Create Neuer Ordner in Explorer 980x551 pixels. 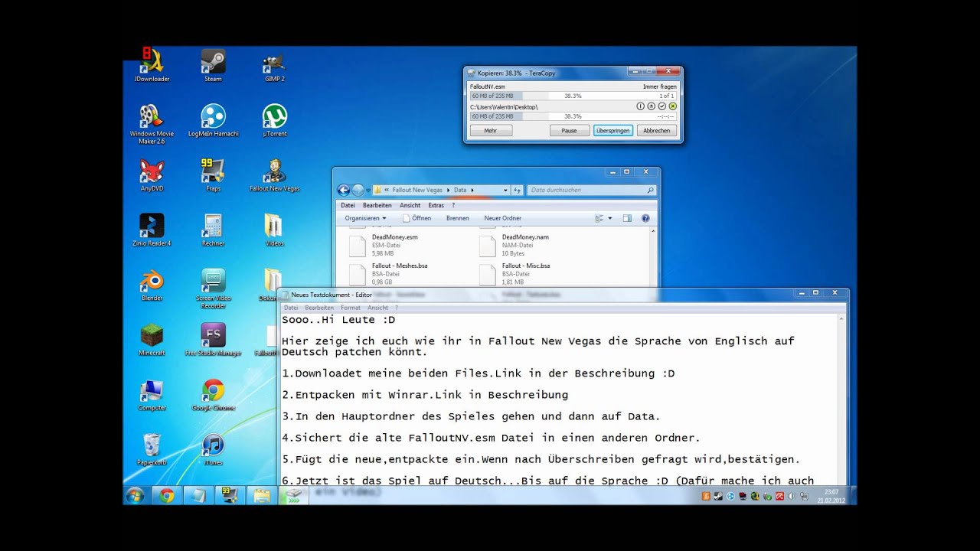502,218
